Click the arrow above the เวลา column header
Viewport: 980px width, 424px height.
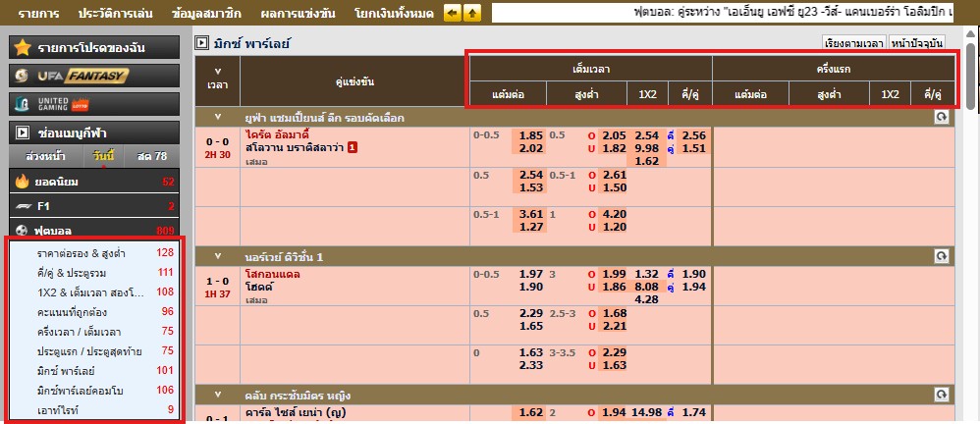pos(217,72)
